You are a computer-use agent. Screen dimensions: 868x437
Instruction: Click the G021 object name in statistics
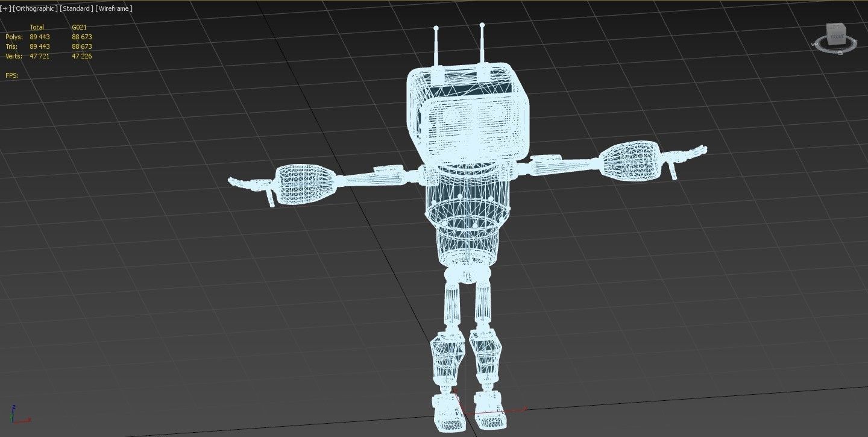[79, 27]
